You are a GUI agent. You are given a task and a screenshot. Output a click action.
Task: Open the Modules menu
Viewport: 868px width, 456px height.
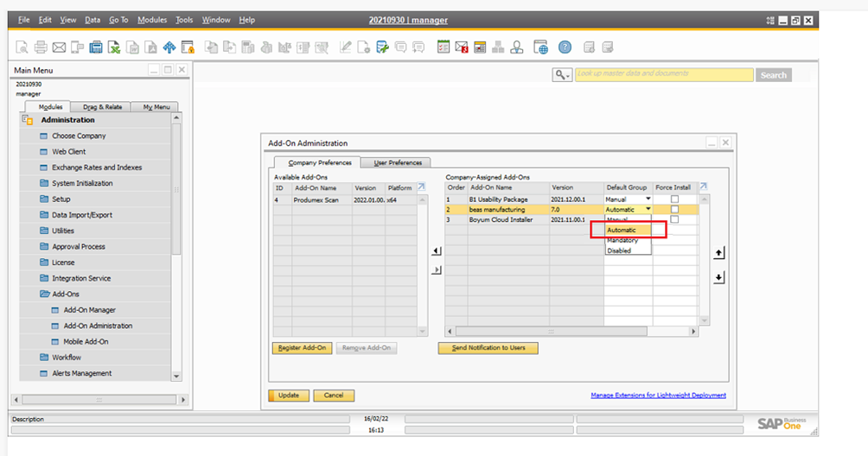(x=152, y=20)
